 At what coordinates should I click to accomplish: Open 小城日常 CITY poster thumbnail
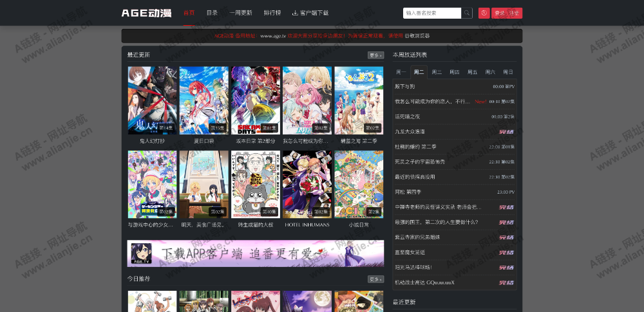359,185
